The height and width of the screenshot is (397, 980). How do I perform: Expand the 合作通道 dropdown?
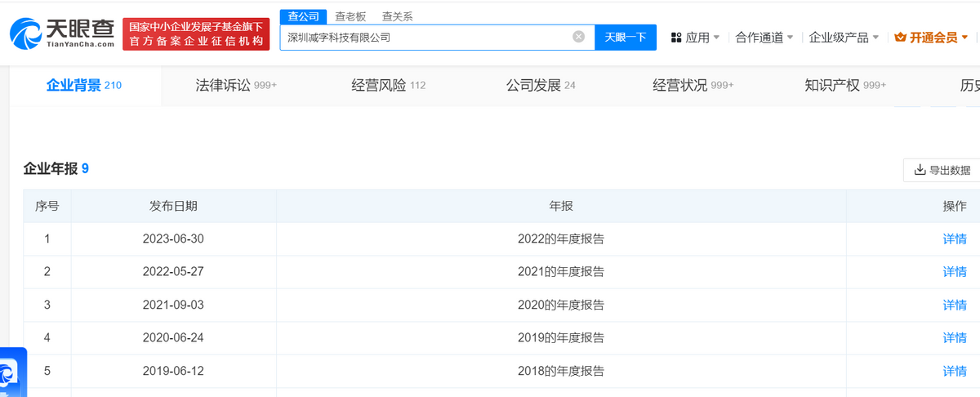764,38
